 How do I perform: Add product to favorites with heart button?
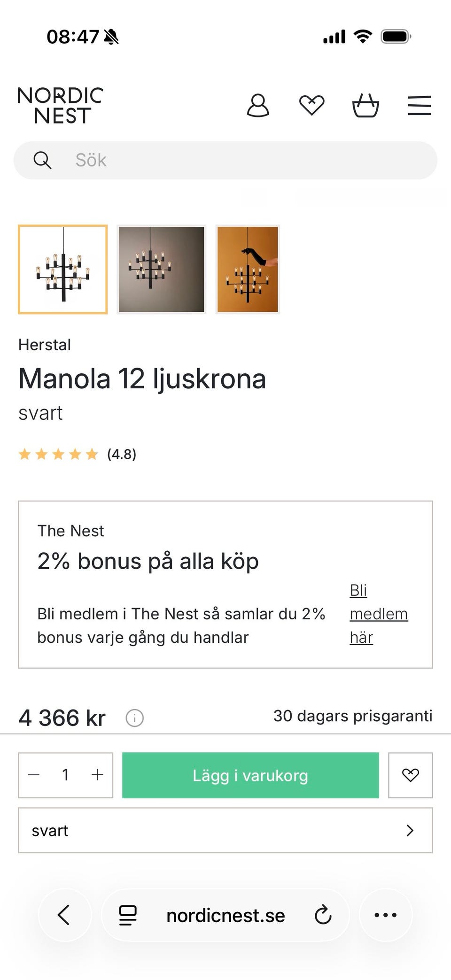click(410, 775)
